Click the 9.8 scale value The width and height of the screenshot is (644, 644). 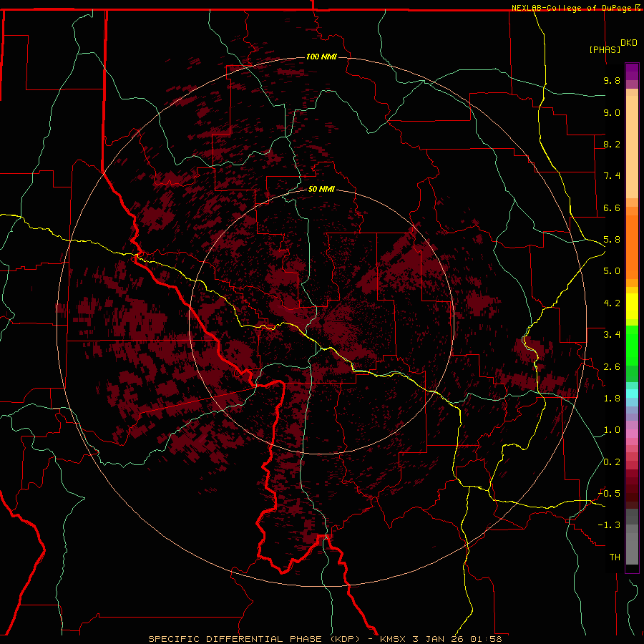coord(612,80)
